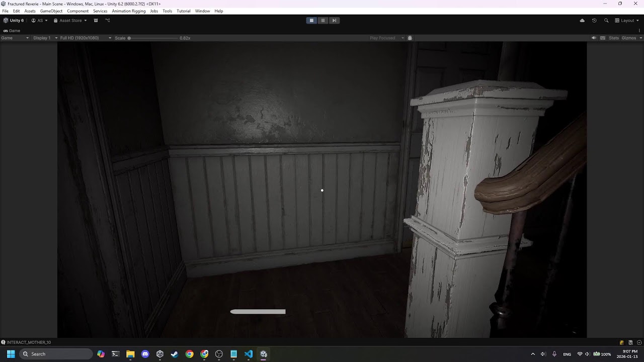Advance one frame with Step button

[334, 21]
